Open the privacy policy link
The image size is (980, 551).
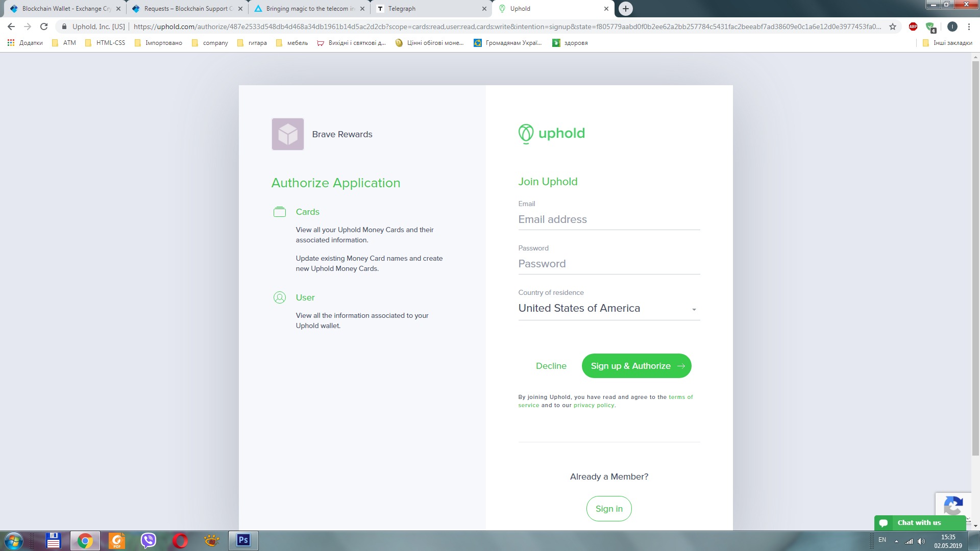pyautogui.click(x=594, y=405)
